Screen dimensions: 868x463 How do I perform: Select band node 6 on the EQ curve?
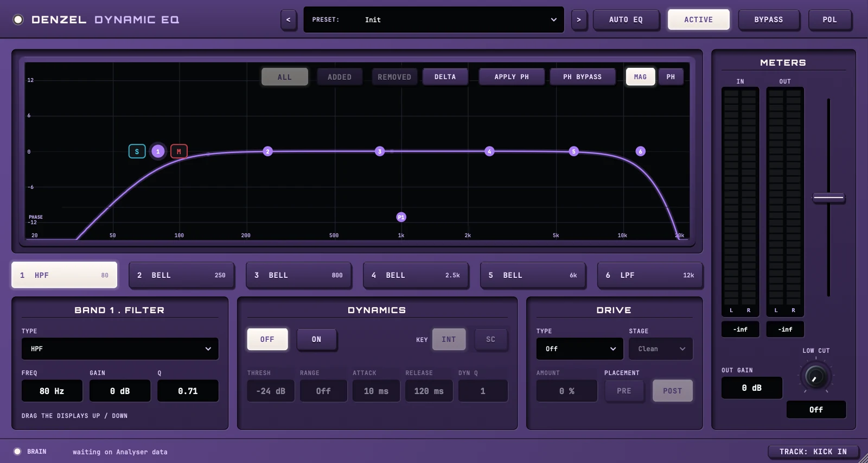[x=640, y=151]
